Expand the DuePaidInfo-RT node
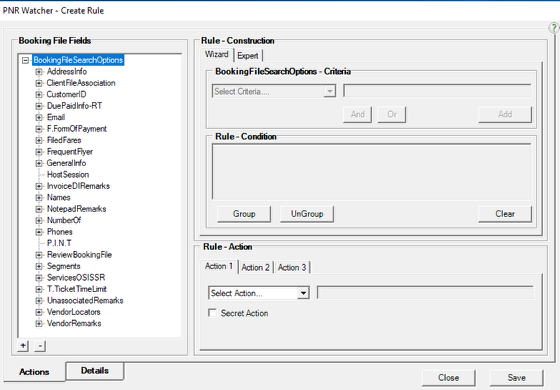 39,106
